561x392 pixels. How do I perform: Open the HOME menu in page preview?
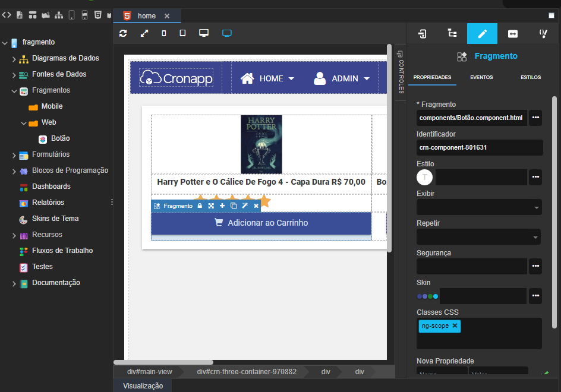[x=267, y=78]
